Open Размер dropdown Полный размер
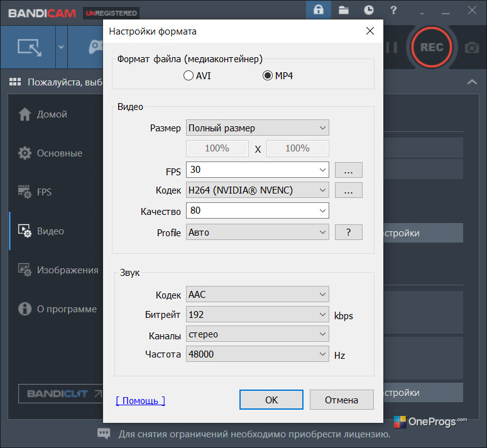 [x=258, y=128]
